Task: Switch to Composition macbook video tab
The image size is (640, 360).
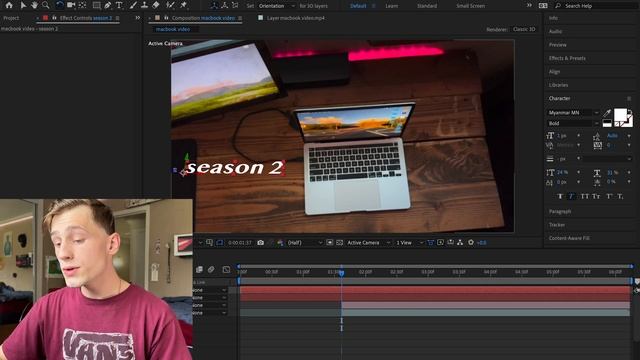Action: [203, 18]
